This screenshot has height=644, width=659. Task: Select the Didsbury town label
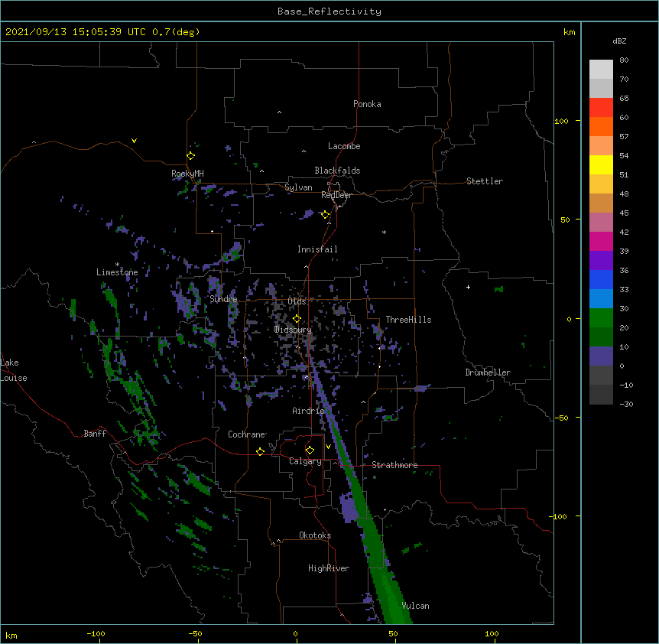[x=293, y=330]
